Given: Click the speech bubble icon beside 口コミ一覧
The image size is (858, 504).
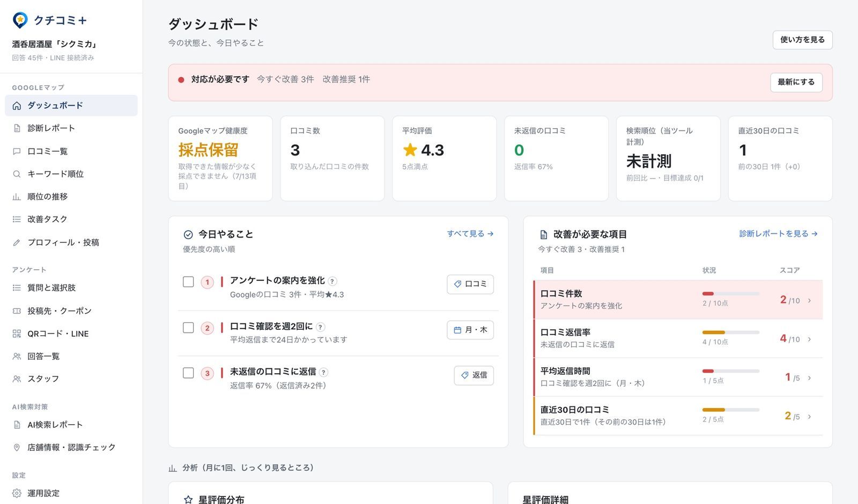Looking at the screenshot, I should coord(17,151).
